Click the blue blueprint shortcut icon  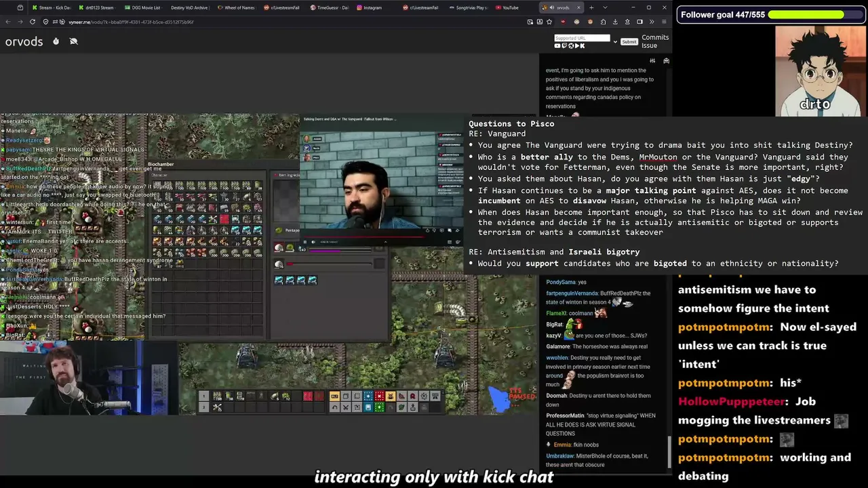pos(368,396)
